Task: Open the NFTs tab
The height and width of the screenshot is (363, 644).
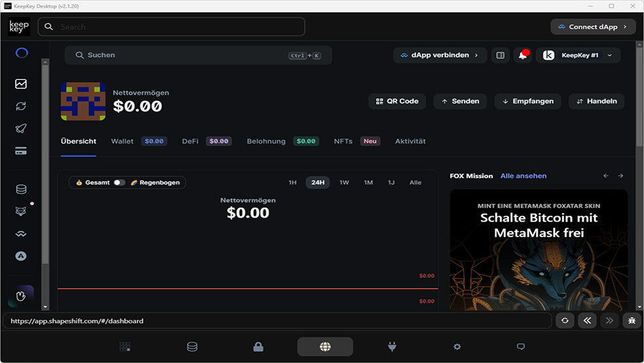Action: pyautogui.click(x=357, y=141)
